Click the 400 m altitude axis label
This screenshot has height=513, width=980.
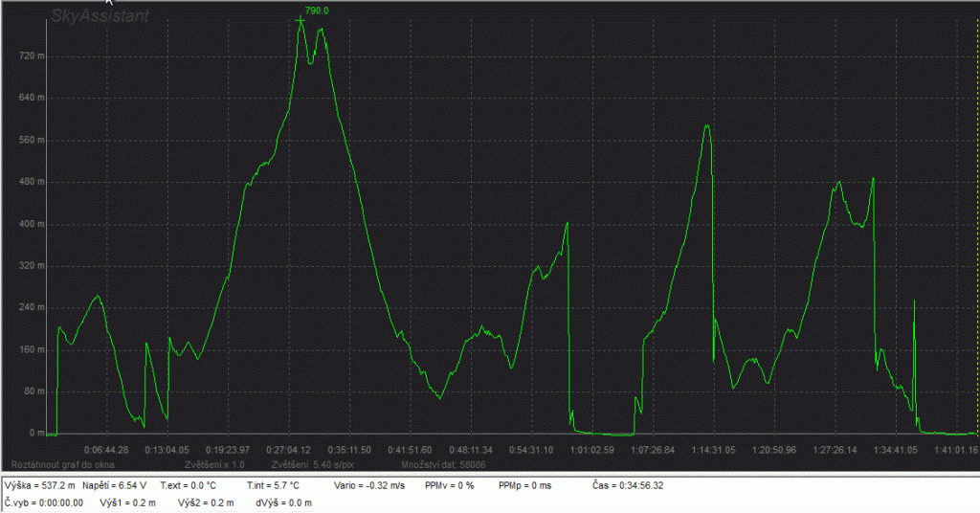pos(20,224)
